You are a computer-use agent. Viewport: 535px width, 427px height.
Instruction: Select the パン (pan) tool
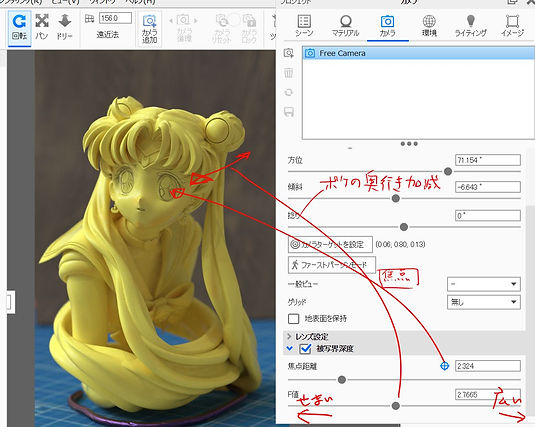click(x=42, y=28)
